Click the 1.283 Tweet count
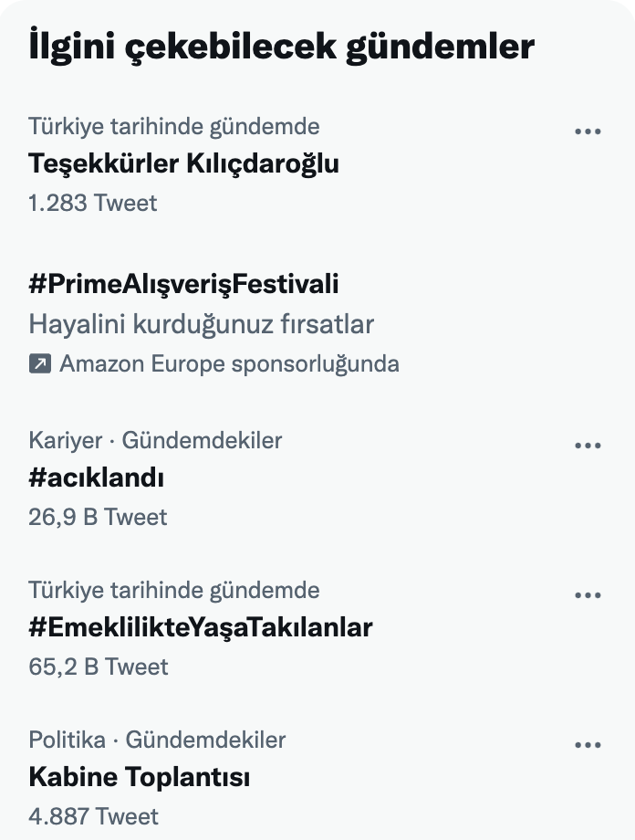Image resolution: width=635 pixels, height=840 pixels. pos(92,203)
